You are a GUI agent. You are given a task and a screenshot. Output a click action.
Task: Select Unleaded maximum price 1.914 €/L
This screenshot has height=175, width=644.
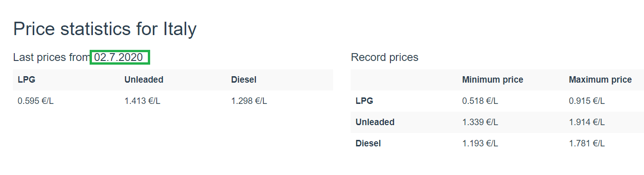587,122
